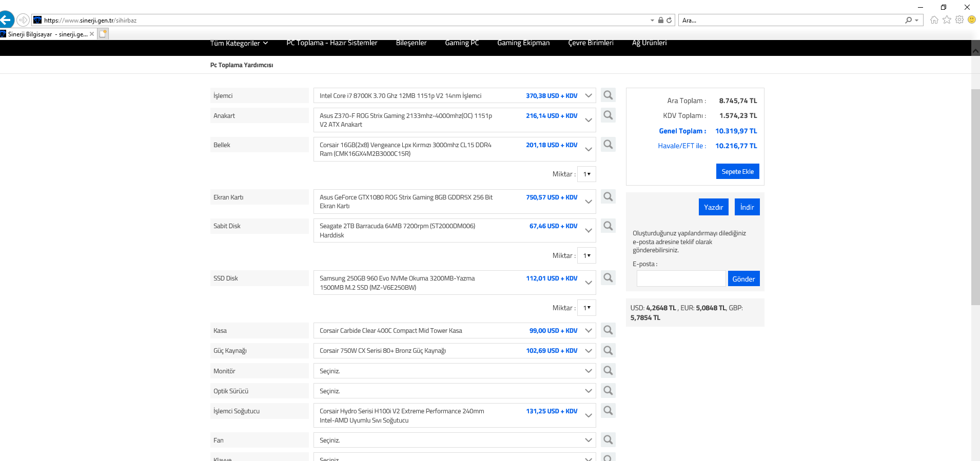Search products for the Sabit Disk row
980x461 pixels.
608,226
